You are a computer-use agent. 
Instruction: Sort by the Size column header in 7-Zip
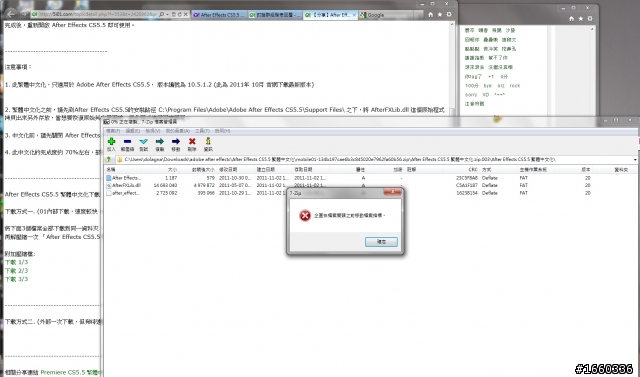[160, 169]
